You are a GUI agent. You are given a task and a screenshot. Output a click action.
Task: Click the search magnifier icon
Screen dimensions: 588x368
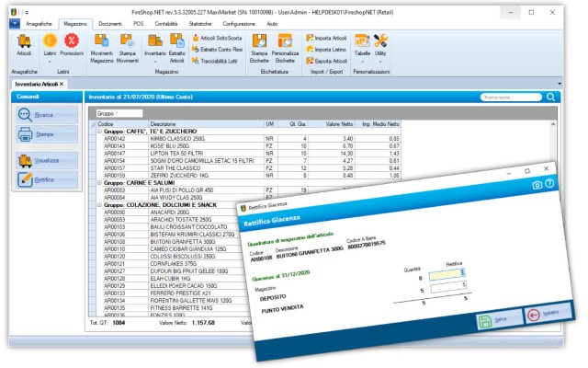pos(551,97)
